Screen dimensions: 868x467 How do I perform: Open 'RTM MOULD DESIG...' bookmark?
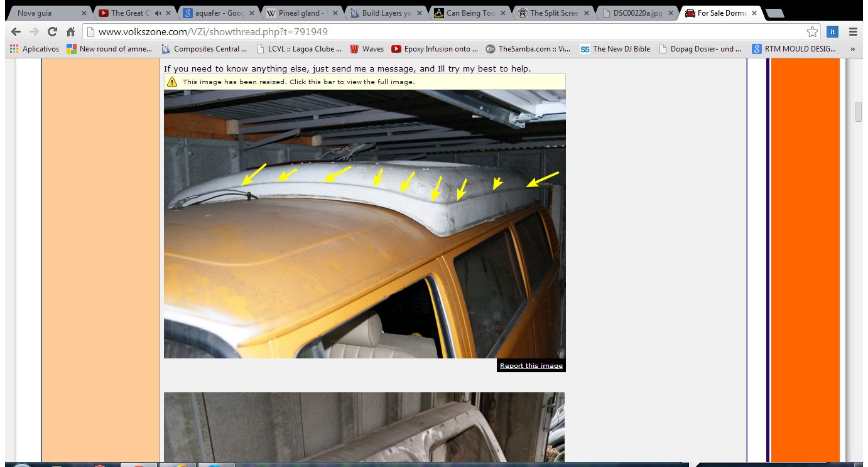[795, 49]
